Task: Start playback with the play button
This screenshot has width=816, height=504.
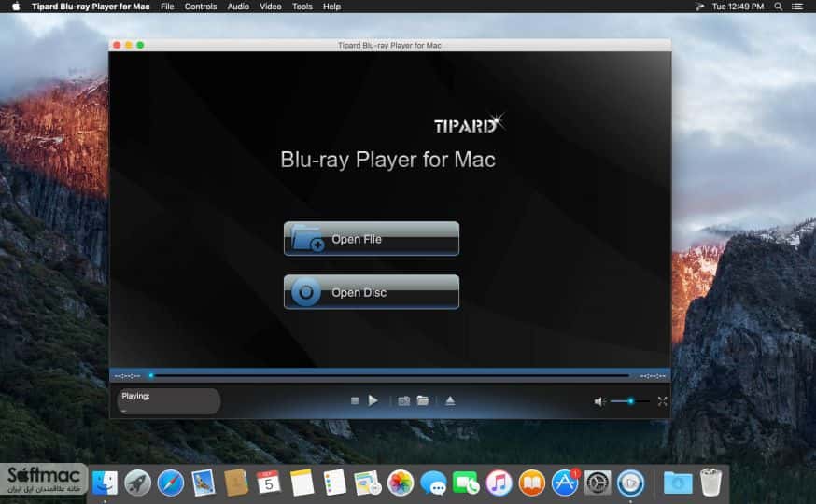Action: (373, 400)
